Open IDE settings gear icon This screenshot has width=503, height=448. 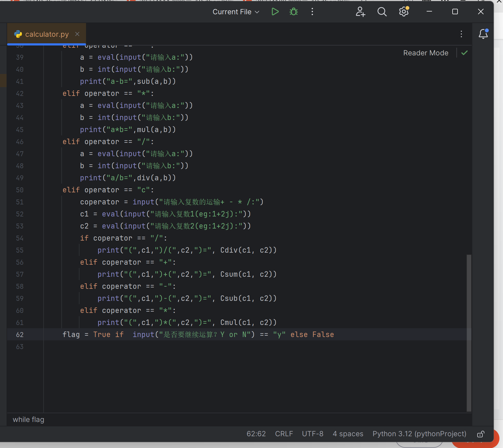[404, 12]
